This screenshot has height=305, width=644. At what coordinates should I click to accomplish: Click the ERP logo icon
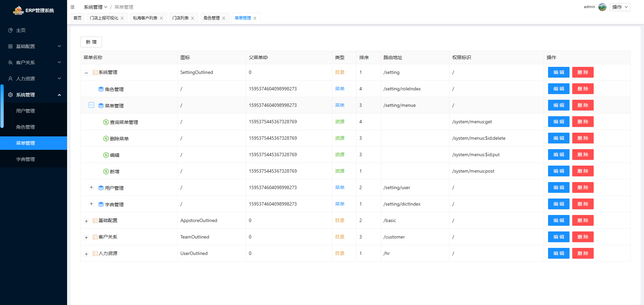[18, 10]
